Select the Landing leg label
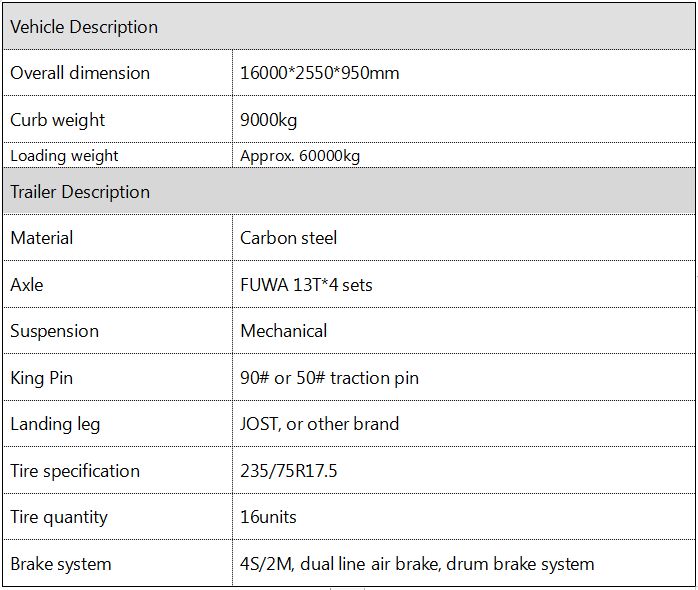Screen dimensions: 698x590 tap(55, 424)
